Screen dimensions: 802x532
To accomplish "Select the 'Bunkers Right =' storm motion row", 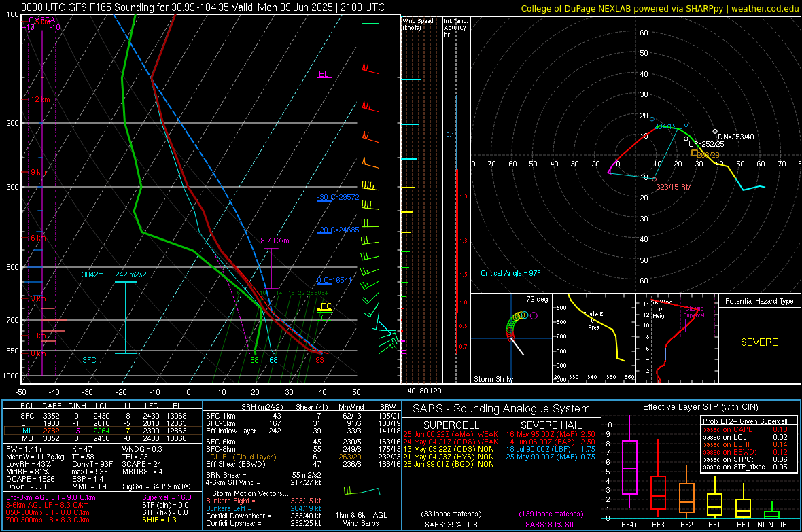I will coord(264,501).
